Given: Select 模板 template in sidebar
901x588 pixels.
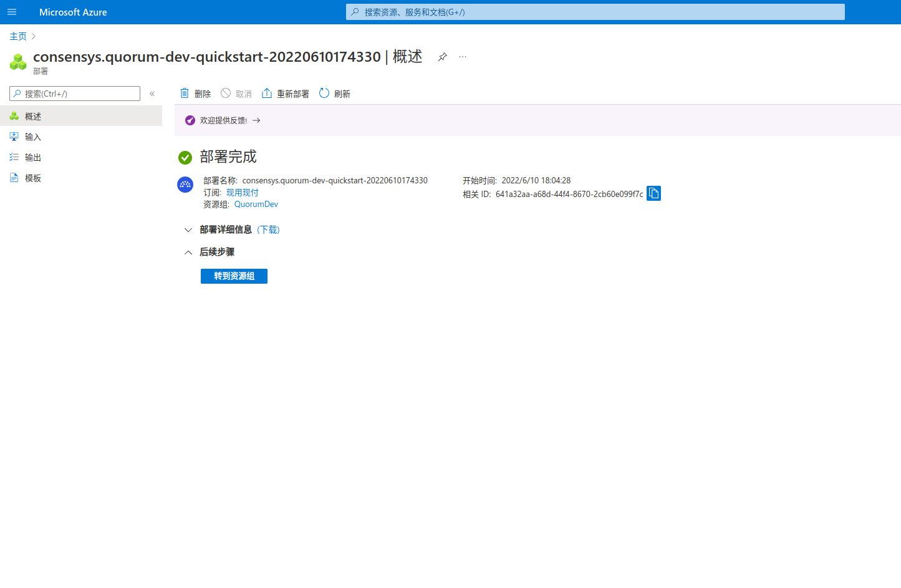Looking at the screenshot, I should [x=81, y=178].
